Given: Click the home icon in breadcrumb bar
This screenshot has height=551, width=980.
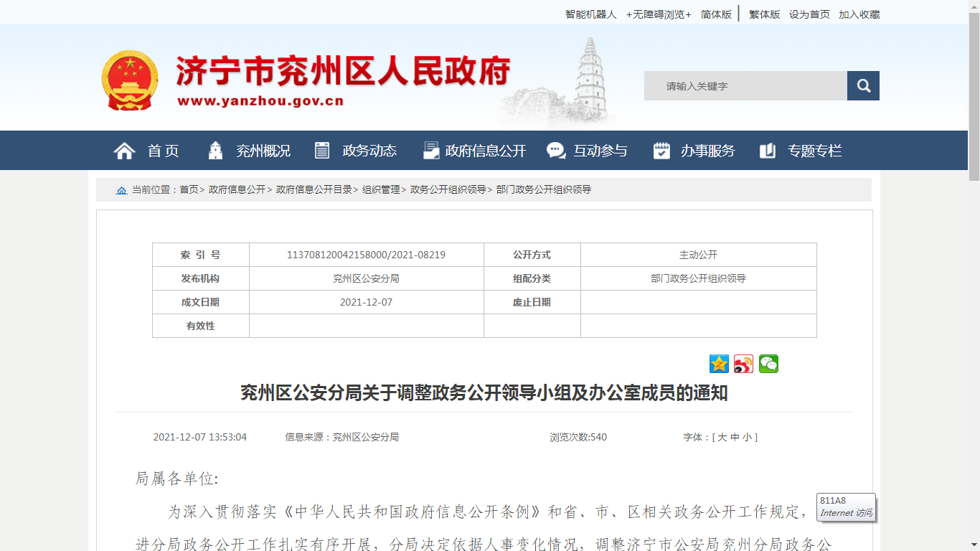Looking at the screenshot, I should [x=121, y=190].
